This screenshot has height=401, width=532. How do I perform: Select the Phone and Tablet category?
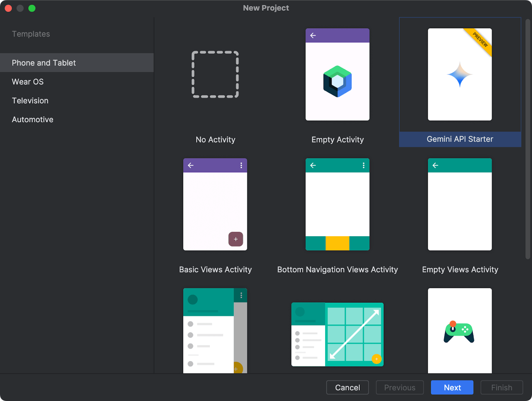click(44, 62)
